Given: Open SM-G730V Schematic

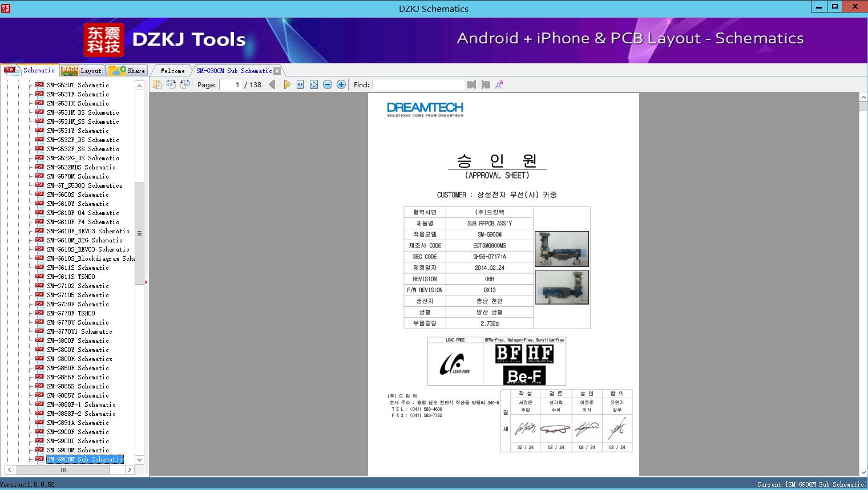Looking at the screenshot, I should 78,304.
